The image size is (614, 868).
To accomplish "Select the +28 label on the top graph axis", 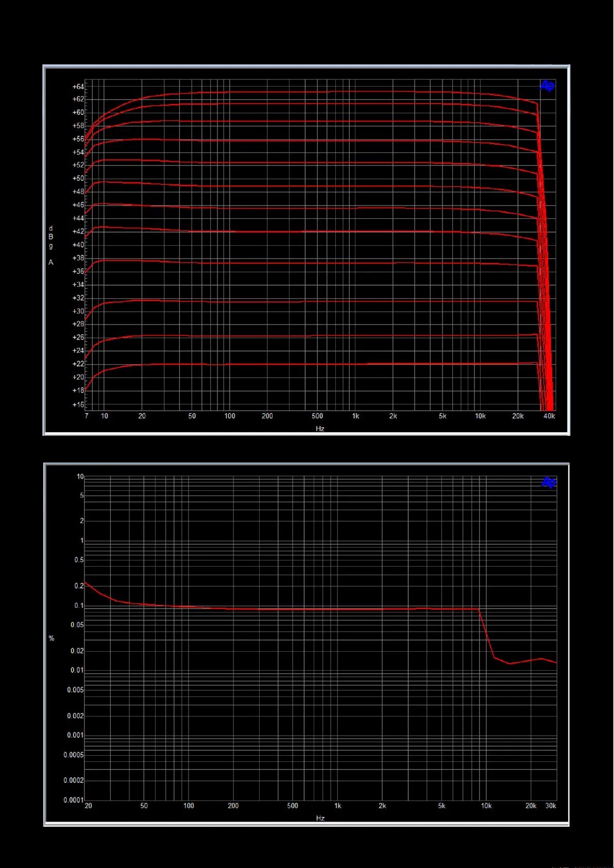I will click(78, 324).
